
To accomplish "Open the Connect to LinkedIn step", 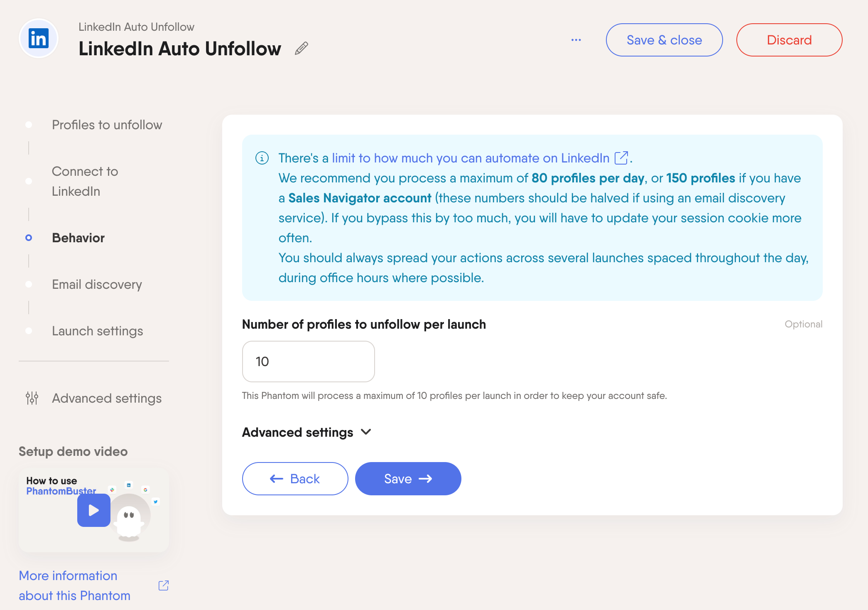I will [85, 181].
